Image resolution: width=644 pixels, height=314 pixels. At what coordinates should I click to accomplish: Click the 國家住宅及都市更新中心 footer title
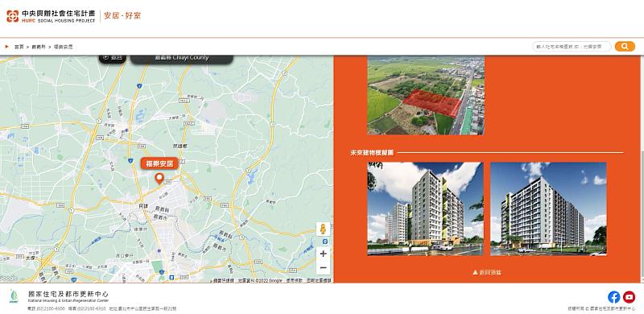coord(68,294)
